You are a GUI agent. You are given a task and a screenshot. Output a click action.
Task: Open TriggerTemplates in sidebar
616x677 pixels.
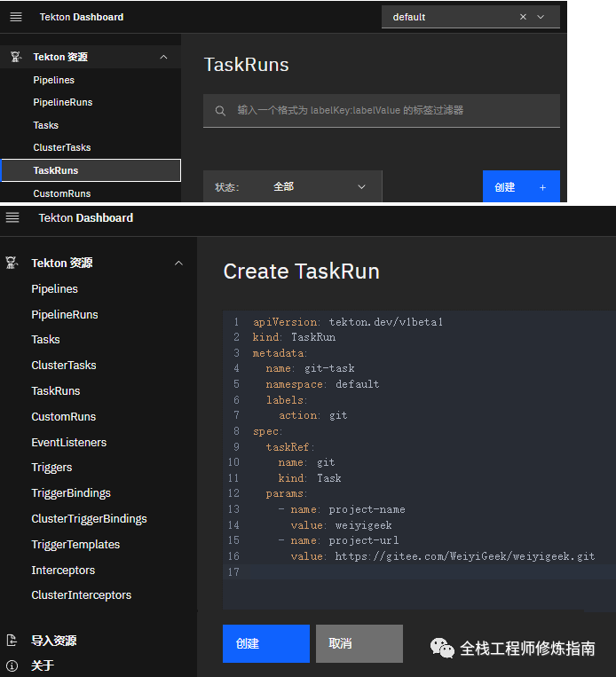pos(75,545)
